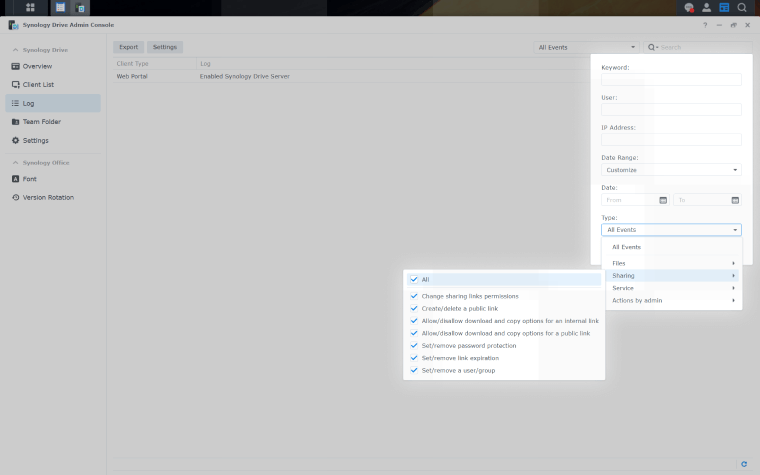This screenshot has height=475, width=760.
Task: Collapse the Type All Events dropdown
Action: [x=671, y=230]
